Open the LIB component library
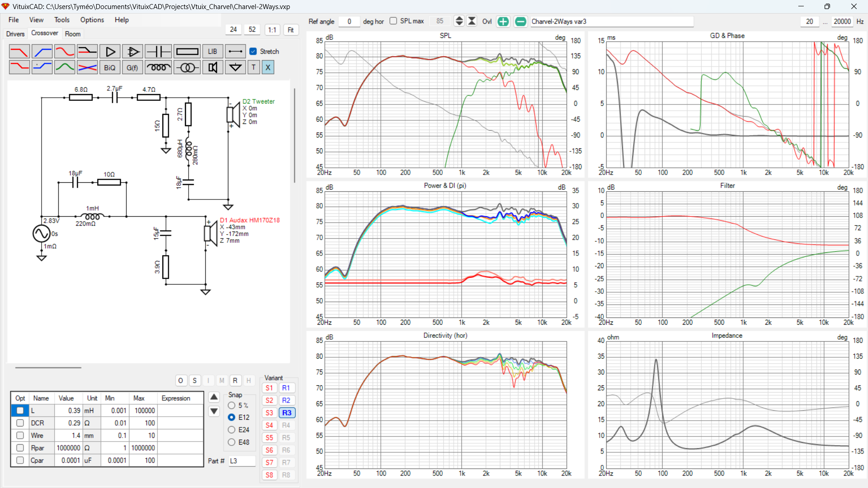The image size is (868, 488). point(213,52)
